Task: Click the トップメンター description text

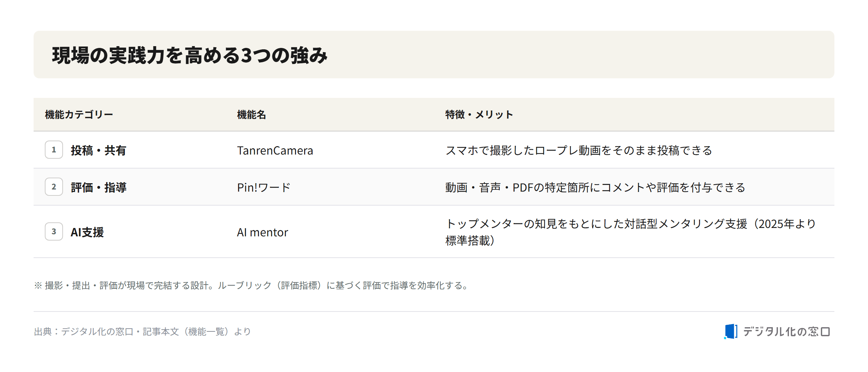Action: click(631, 232)
